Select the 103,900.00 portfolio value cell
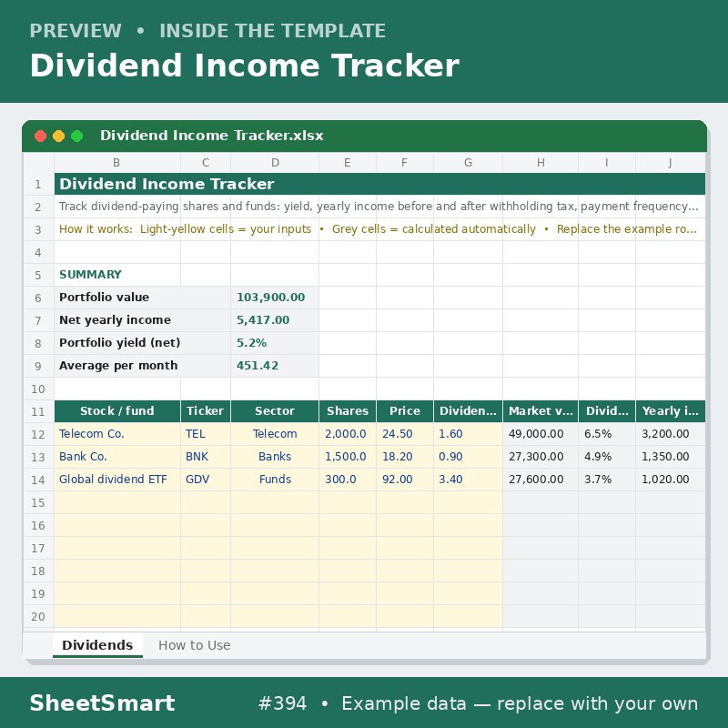 [x=275, y=298]
